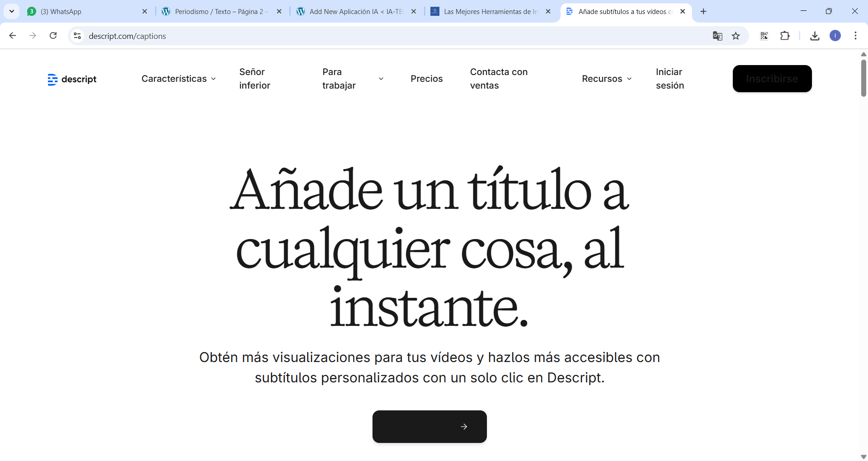The image size is (868, 461).
Task: View site information icon beside URL
Action: 77,36
